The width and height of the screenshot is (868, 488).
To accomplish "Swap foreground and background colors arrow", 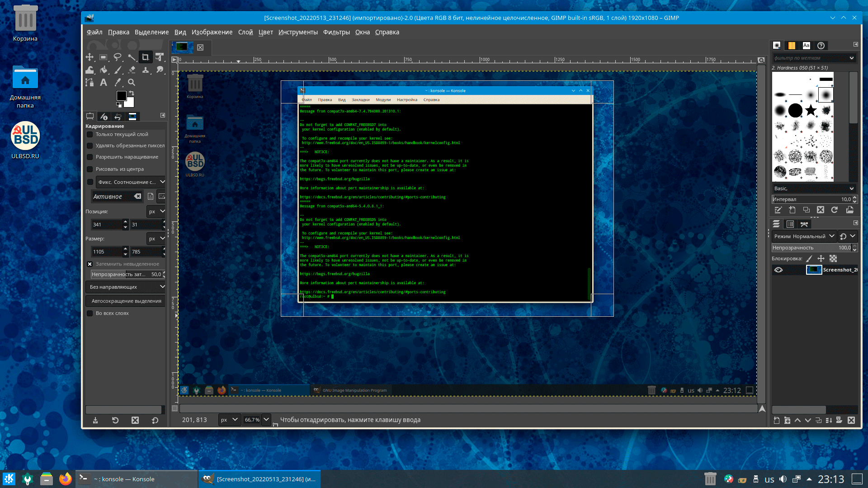I will tap(132, 93).
